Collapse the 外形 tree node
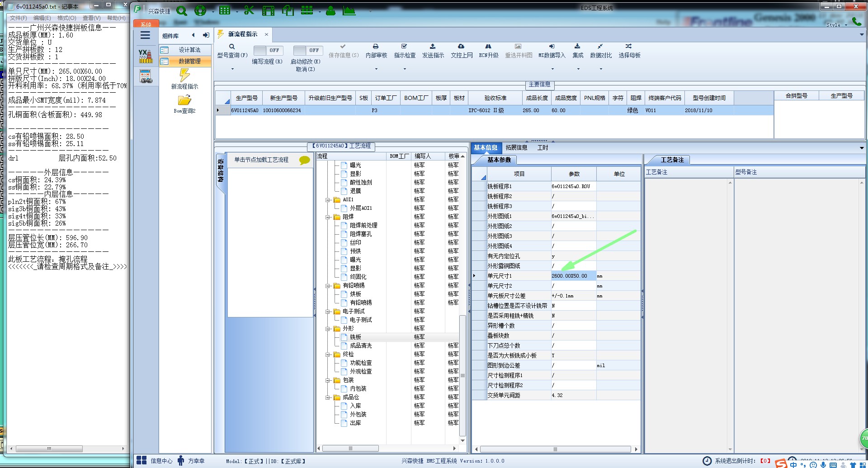The image size is (868, 468). pos(328,329)
